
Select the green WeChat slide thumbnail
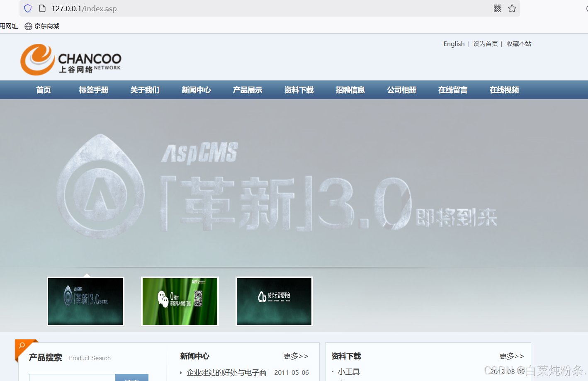coord(180,301)
